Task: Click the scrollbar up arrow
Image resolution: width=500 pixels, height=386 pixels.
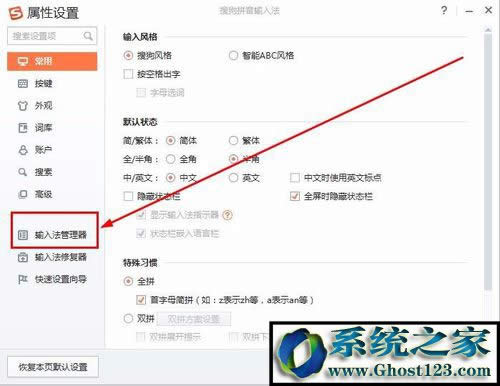Action: click(488, 30)
